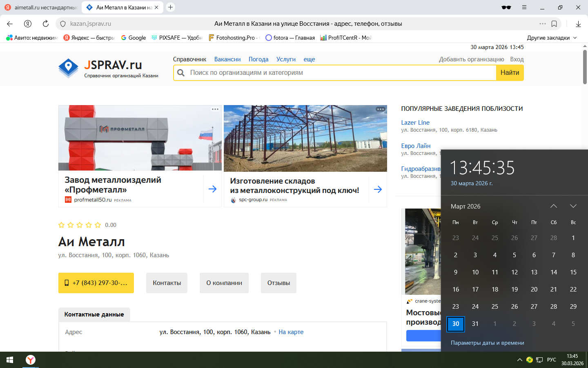Open the browser hamburger menu
Screen dimensions: 588x368
pos(524,7)
